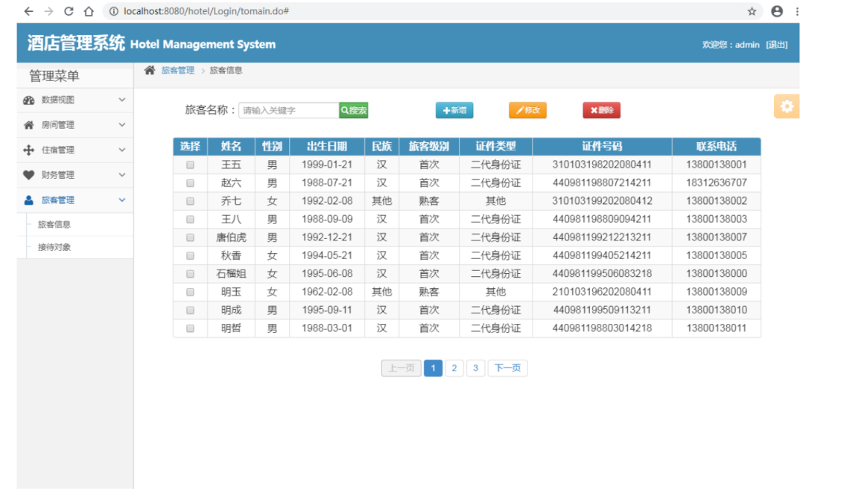This screenshot has height=504, width=841.
Task: Tick the checkbox for 王五
Action: coord(190,165)
